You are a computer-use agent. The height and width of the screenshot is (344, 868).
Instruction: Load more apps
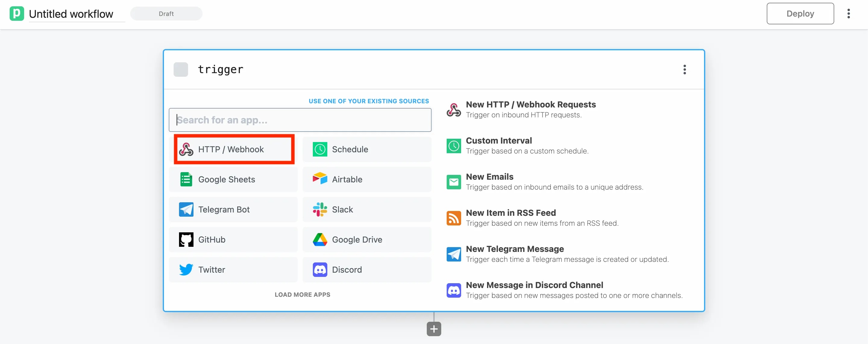(302, 295)
